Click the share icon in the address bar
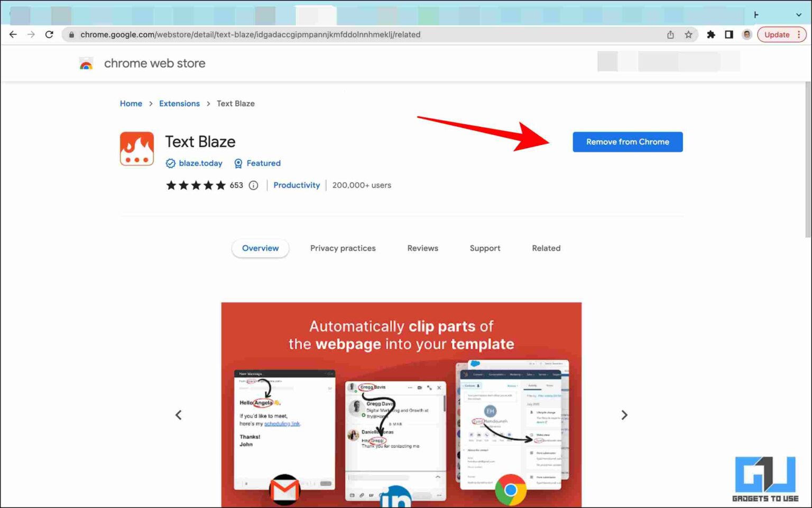812x508 pixels. point(670,34)
